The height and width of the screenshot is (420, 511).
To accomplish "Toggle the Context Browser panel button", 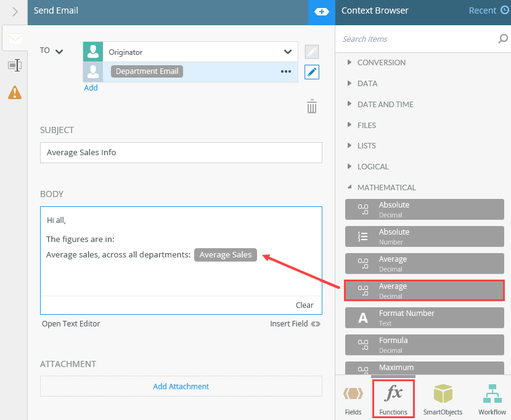I will (x=321, y=12).
